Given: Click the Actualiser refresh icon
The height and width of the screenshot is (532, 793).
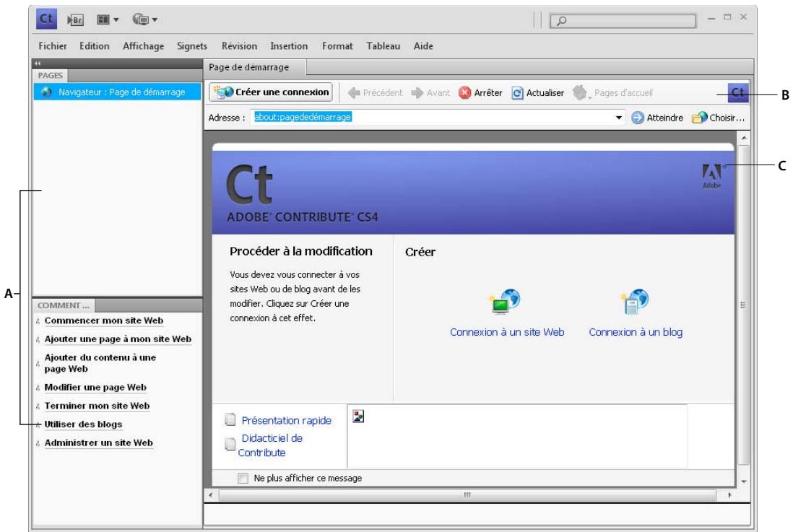Looking at the screenshot, I should coord(517,93).
